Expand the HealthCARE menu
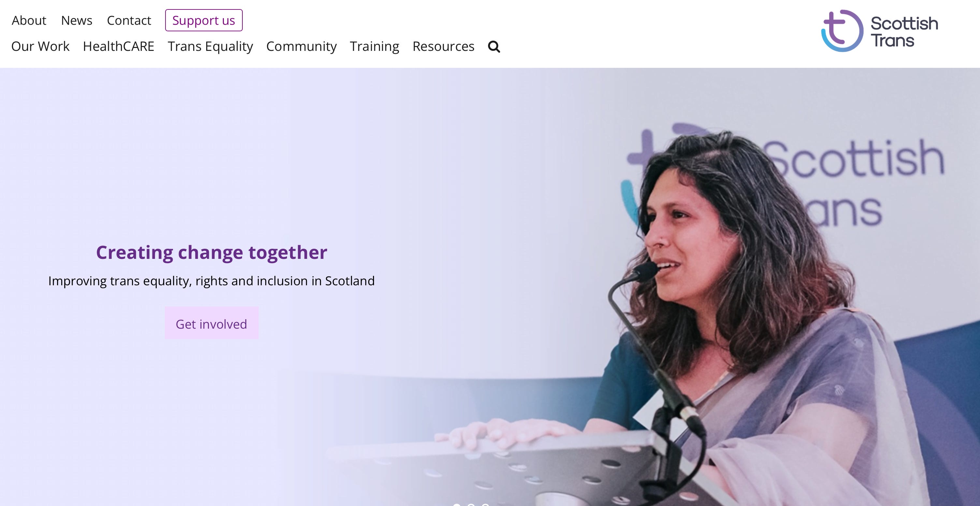This screenshot has width=980, height=506. [119, 46]
